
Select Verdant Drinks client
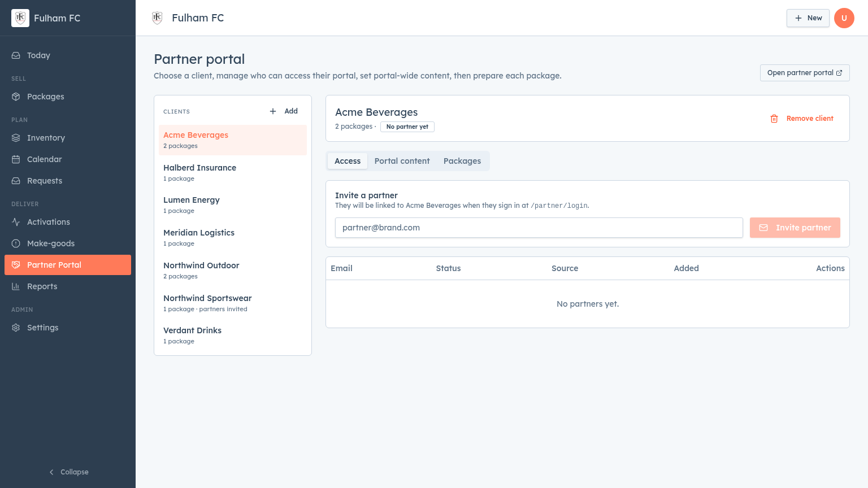tap(233, 335)
